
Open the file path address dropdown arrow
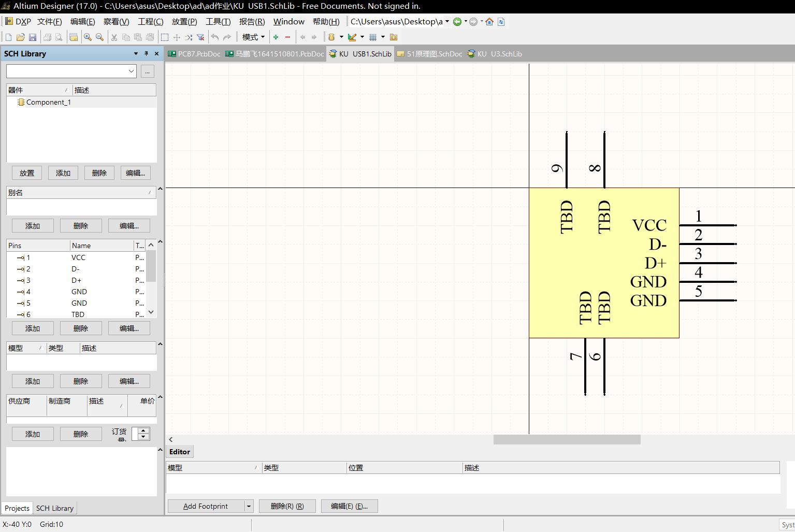[x=447, y=22]
